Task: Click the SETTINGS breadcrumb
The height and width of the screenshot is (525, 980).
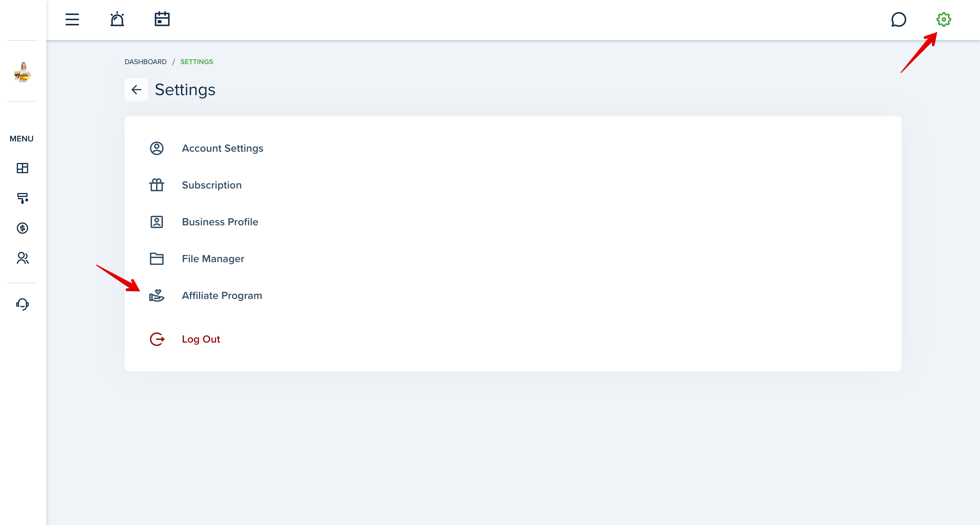Action: (x=197, y=62)
